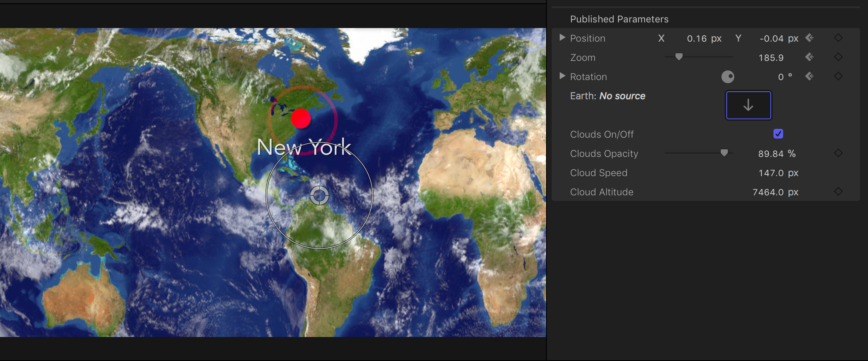The image size is (868, 361).
Task: Add a keyframe for the Position parameter
Action: click(838, 38)
